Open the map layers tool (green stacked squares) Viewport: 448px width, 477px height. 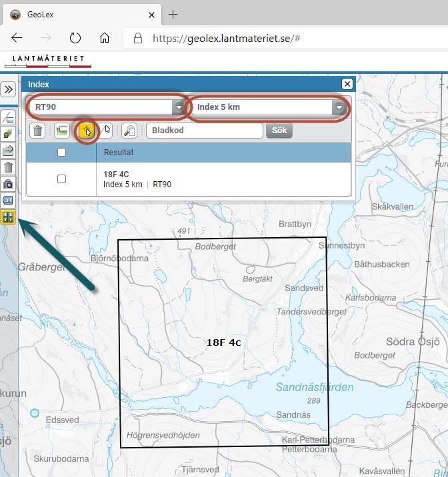point(8,134)
